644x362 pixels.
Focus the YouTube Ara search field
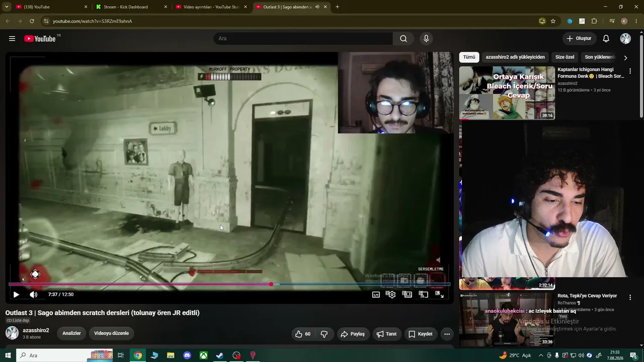tap(303, 39)
